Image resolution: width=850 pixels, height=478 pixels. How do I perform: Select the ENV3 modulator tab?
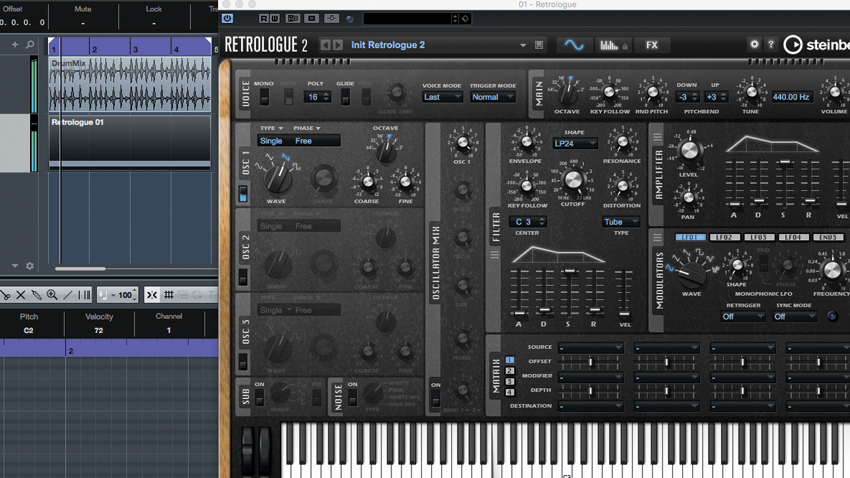(x=828, y=237)
